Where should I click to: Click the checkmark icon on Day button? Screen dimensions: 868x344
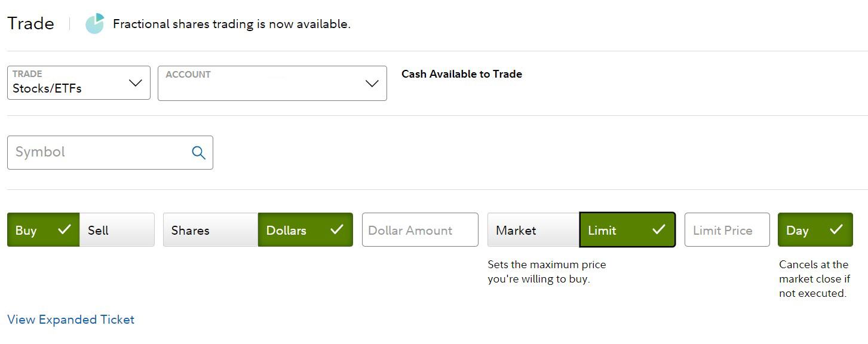click(x=836, y=229)
